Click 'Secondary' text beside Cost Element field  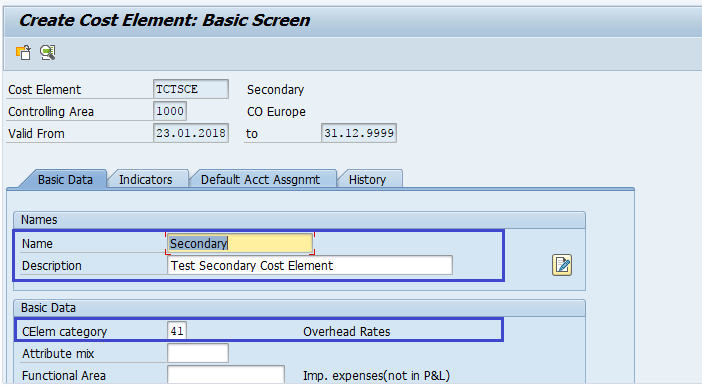point(275,90)
